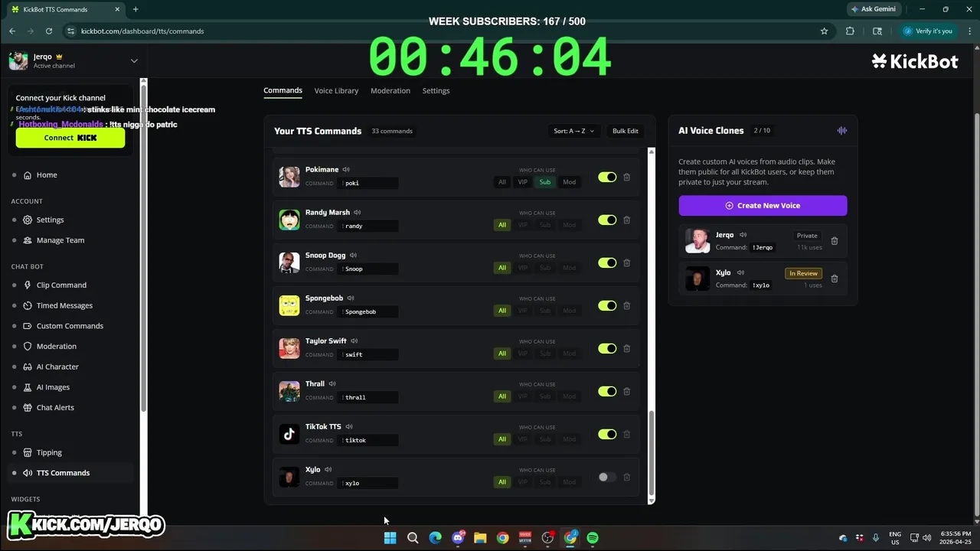This screenshot has width=980, height=551.
Task: Play the Snoop Dogg voice preview
Action: (x=353, y=256)
